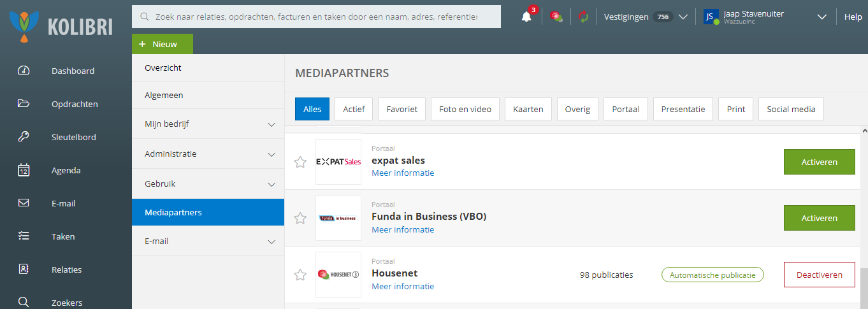Click the search magnifier in search bar
Screen dimensions: 868x309
click(x=145, y=17)
